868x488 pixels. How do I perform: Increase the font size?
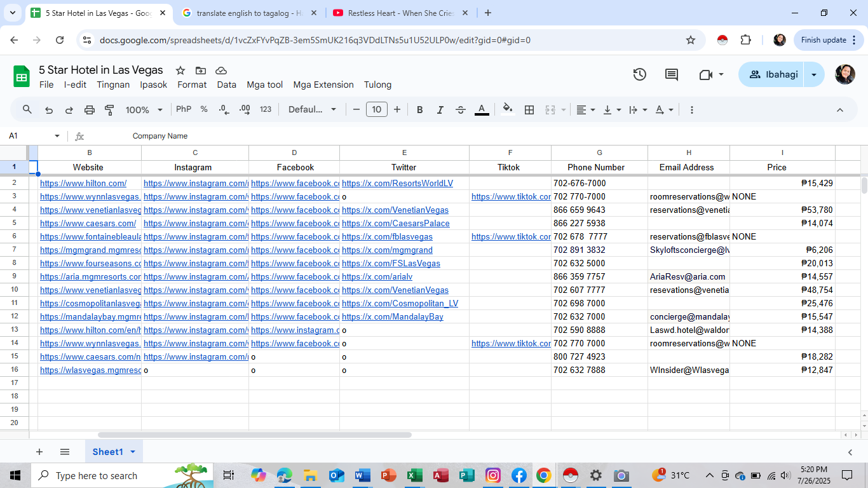(397, 109)
